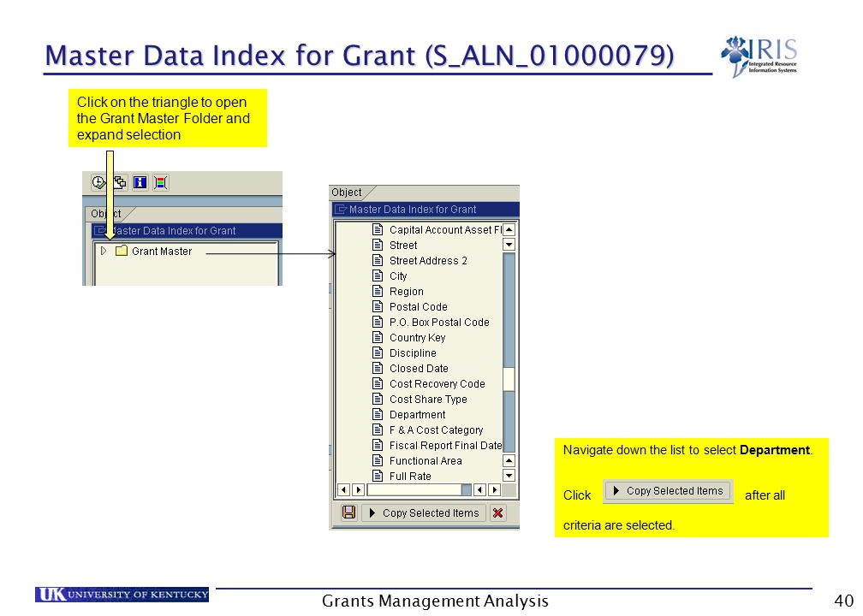This screenshot has width=863, height=616.
Task: Click the University of Kentucky logo
Action: point(122,595)
